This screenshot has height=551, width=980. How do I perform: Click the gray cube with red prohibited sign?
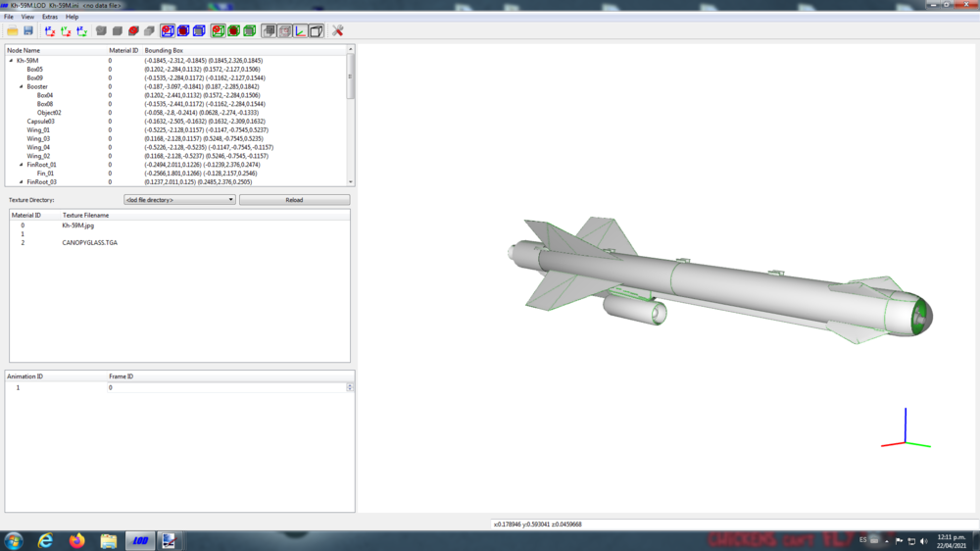133,30
